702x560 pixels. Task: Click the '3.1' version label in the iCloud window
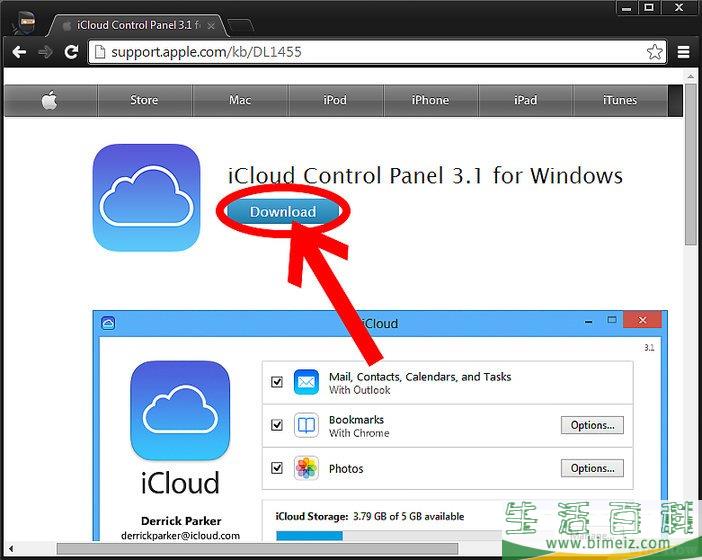click(x=649, y=348)
